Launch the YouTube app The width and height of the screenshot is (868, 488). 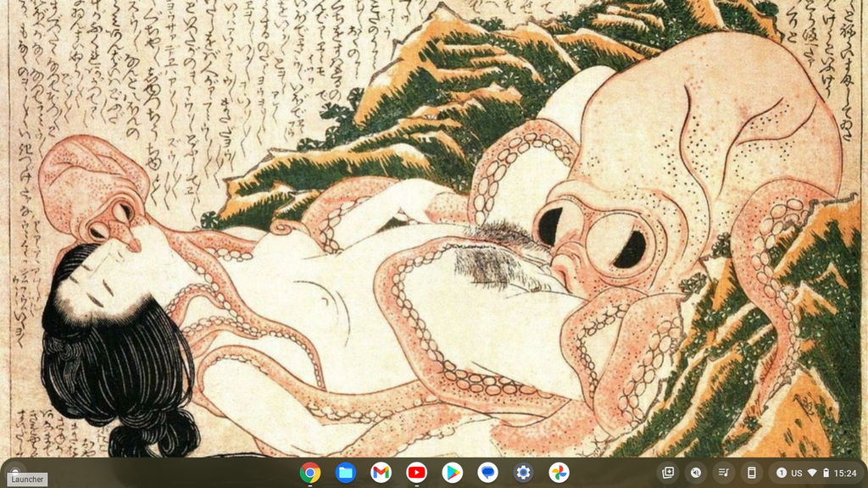(x=416, y=473)
